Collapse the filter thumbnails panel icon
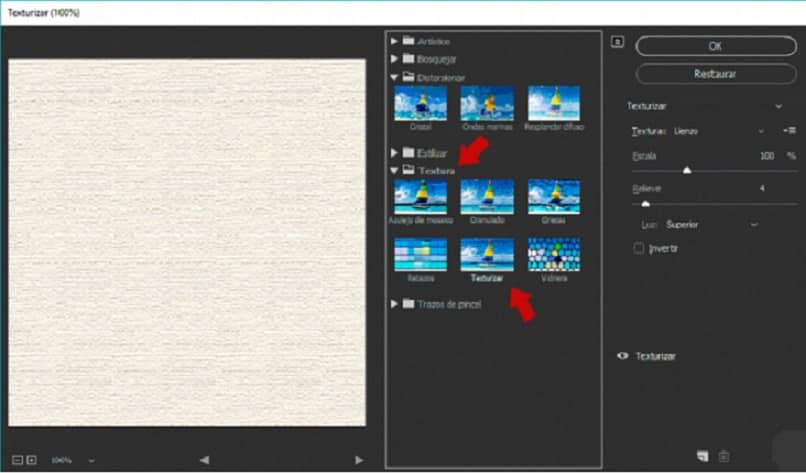Image resolution: width=806 pixels, height=473 pixels. click(617, 42)
